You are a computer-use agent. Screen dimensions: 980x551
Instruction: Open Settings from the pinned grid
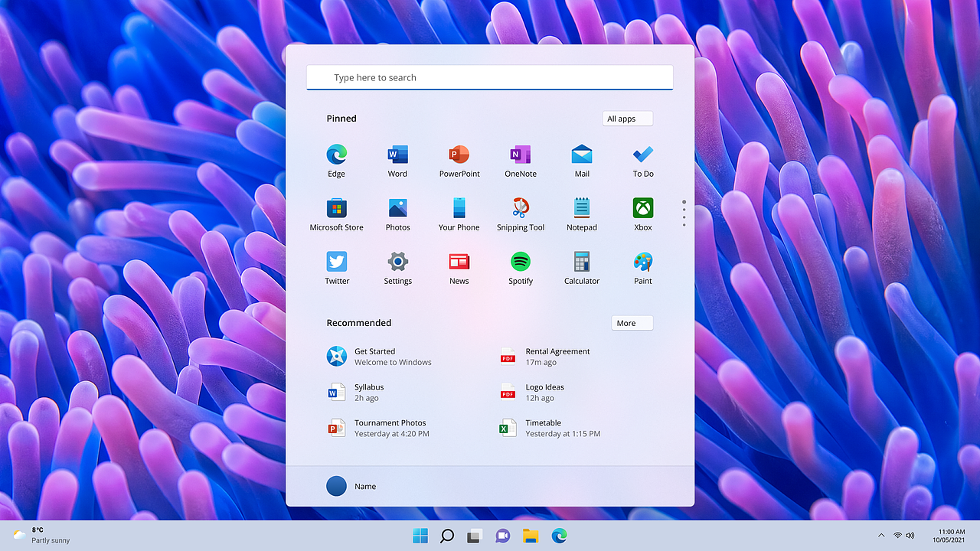[x=397, y=268]
